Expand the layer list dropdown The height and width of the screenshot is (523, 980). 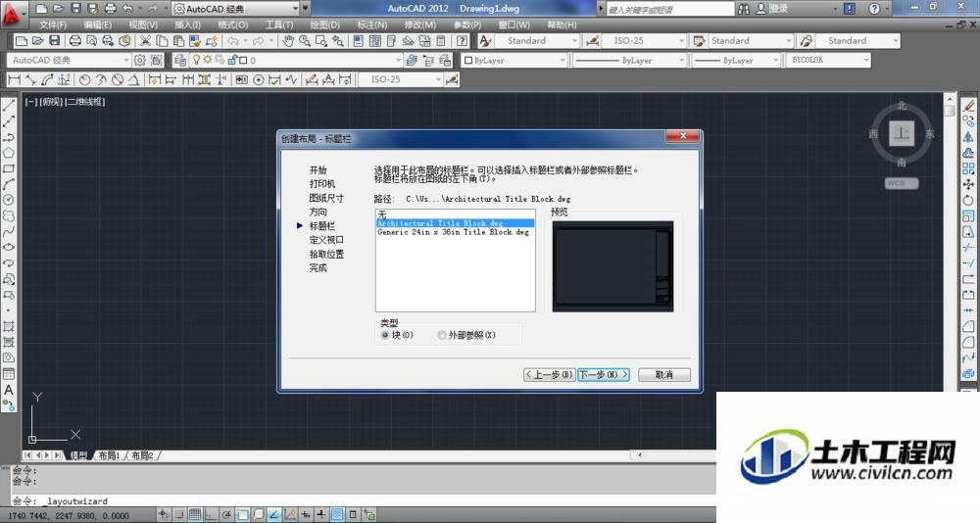pos(398,60)
